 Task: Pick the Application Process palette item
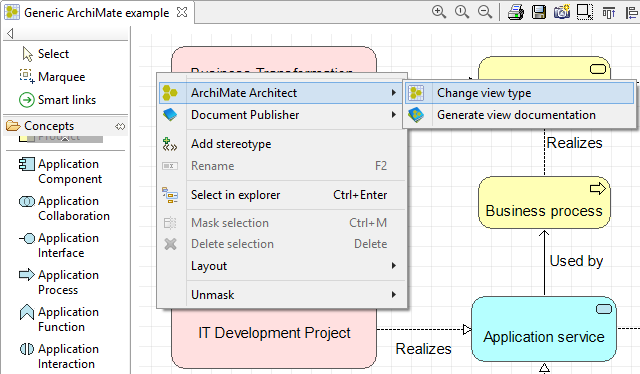click(x=59, y=282)
